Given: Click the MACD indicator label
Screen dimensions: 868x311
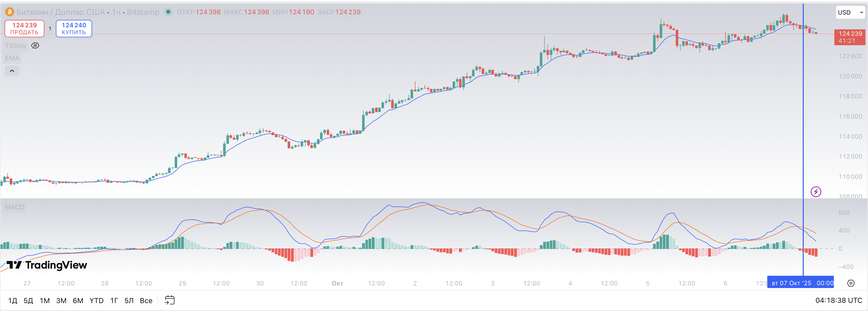Looking at the screenshot, I should pos(15,207).
